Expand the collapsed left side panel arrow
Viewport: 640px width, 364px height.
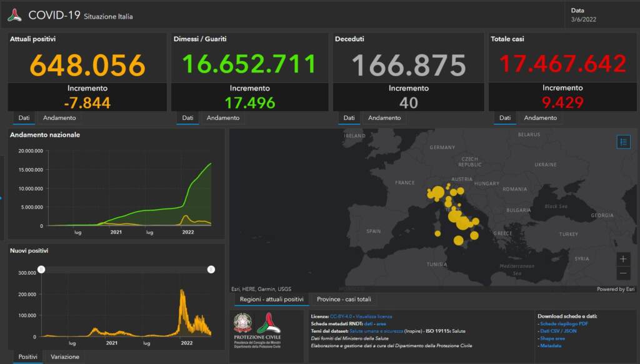[2, 199]
